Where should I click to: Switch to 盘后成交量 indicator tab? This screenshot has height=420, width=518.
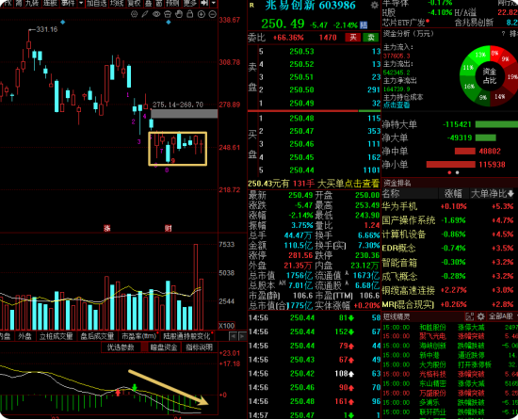point(97,336)
